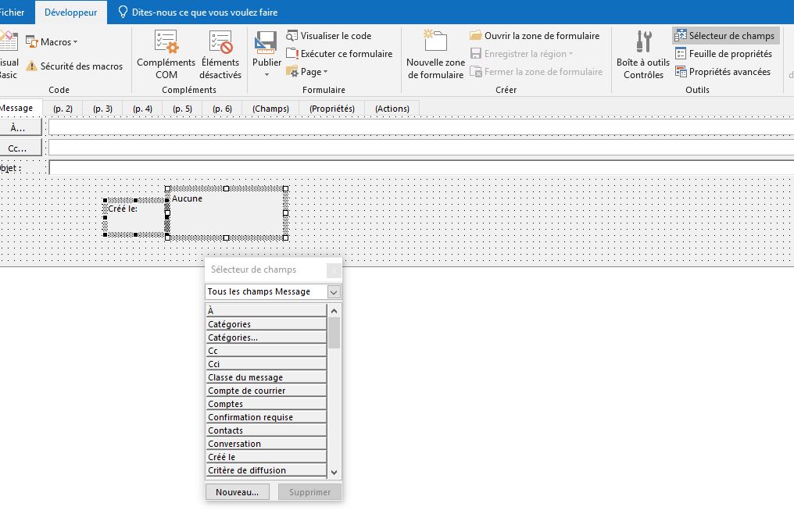Select the Catégories... field
The width and height of the screenshot is (794, 532).
click(x=266, y=337)
